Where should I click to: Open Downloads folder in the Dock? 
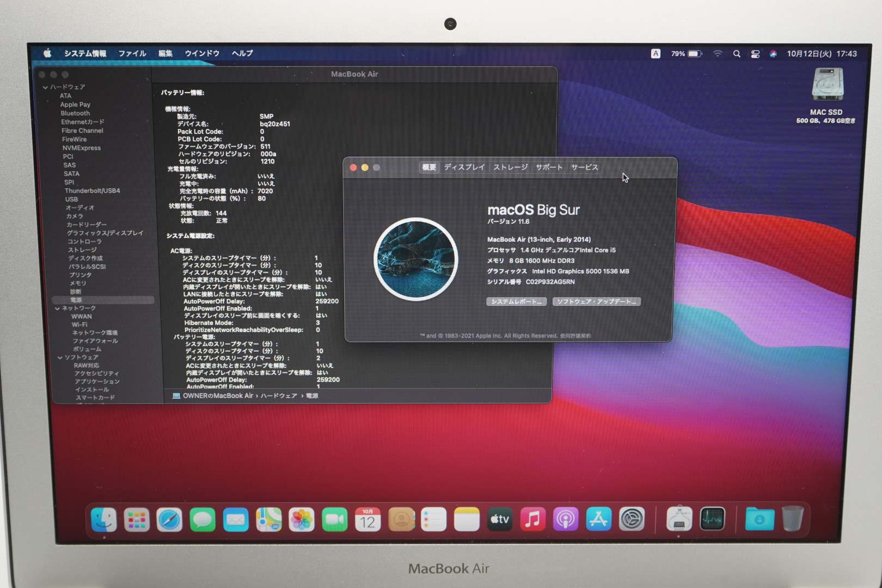759,519
